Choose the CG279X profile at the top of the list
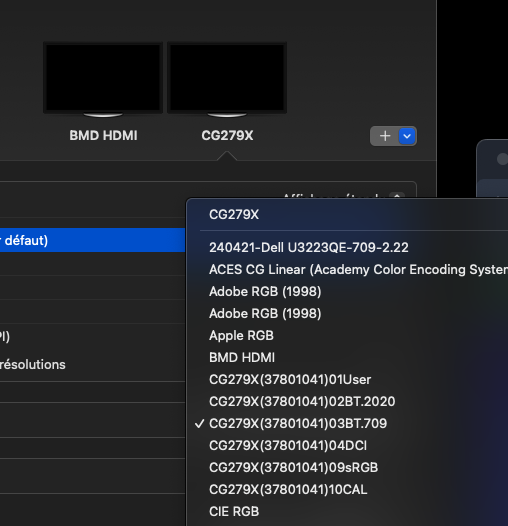508x526 pixels. (234, 214)
